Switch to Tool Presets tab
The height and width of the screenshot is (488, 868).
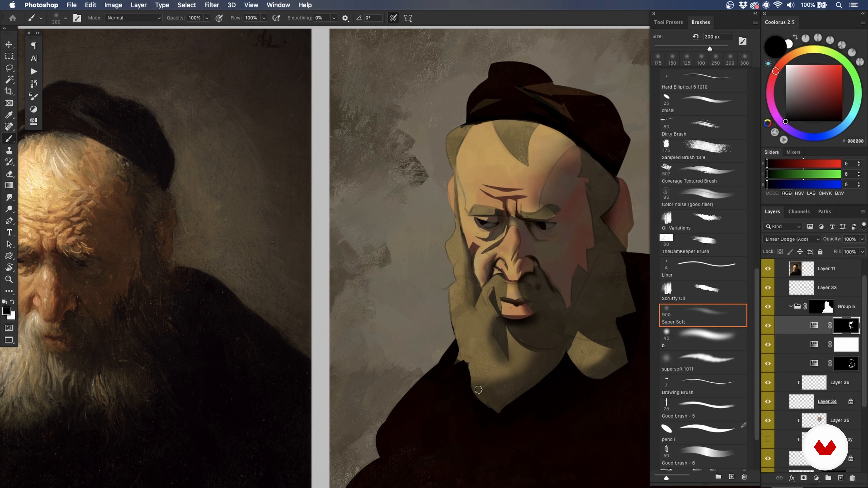[668, 22]
